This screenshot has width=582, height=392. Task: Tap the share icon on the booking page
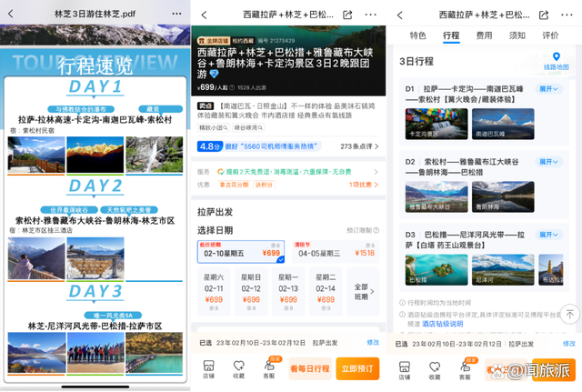coord(348,15)
